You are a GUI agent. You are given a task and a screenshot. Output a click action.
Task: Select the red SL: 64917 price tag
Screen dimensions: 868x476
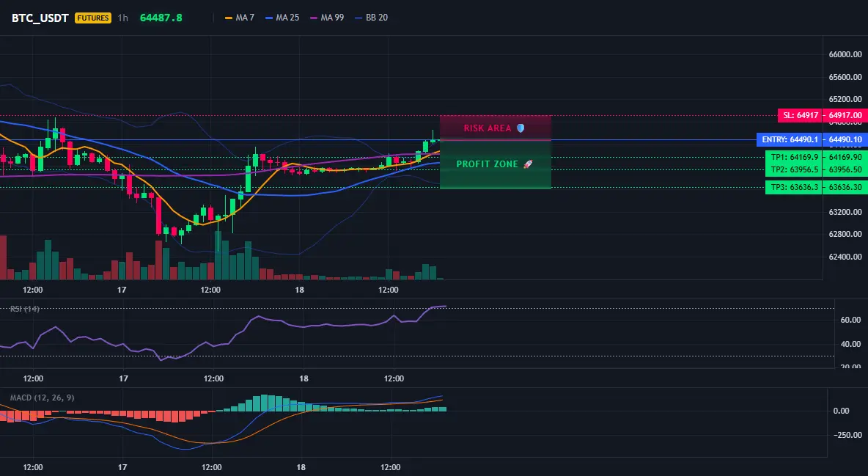coord(801,115)
